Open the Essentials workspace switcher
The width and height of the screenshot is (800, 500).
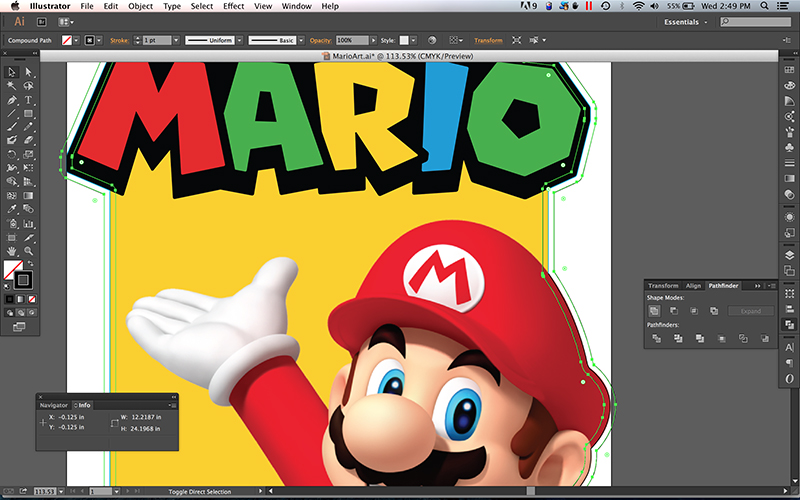(x=685, y=22)
